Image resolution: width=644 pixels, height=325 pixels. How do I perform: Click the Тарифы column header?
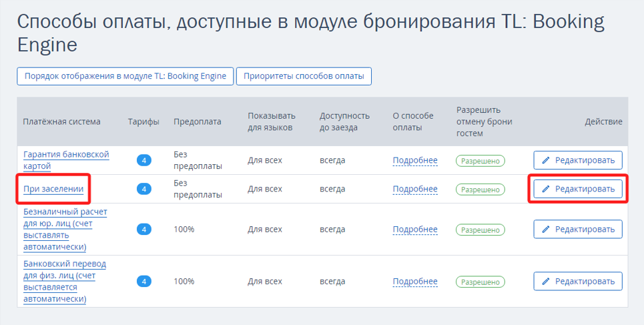point(143,121)
